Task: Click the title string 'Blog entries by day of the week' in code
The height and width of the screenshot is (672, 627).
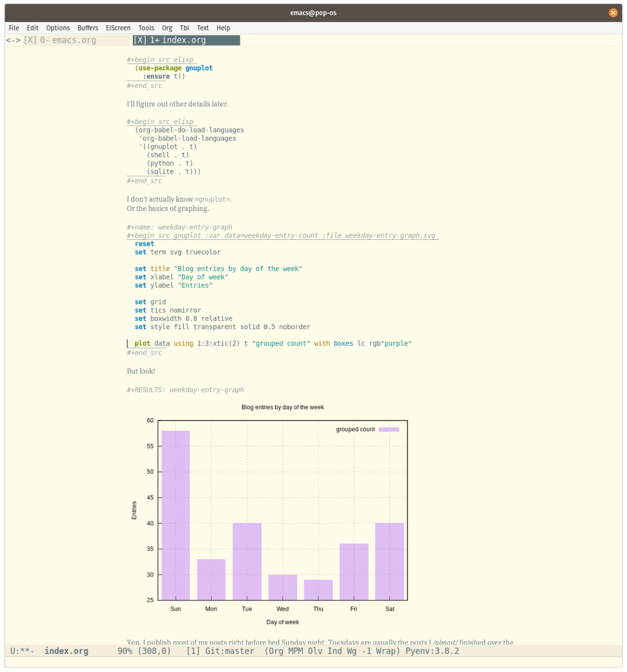Action: (238, 269)
